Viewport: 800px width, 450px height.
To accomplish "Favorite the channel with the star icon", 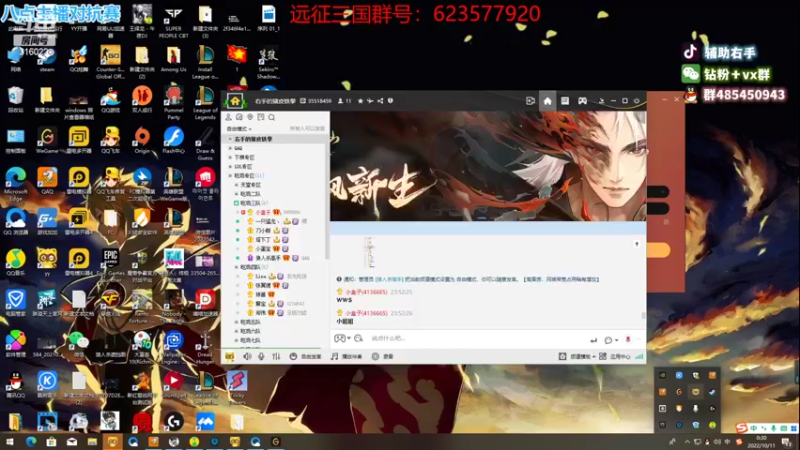I will (x=360, y=101).
